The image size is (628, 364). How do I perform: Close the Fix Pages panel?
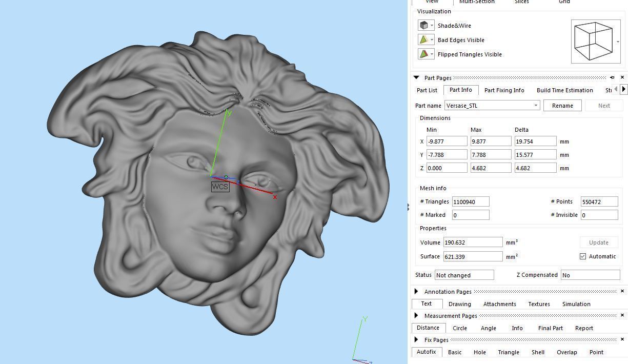pyautogui.click(x=622, y=339)
